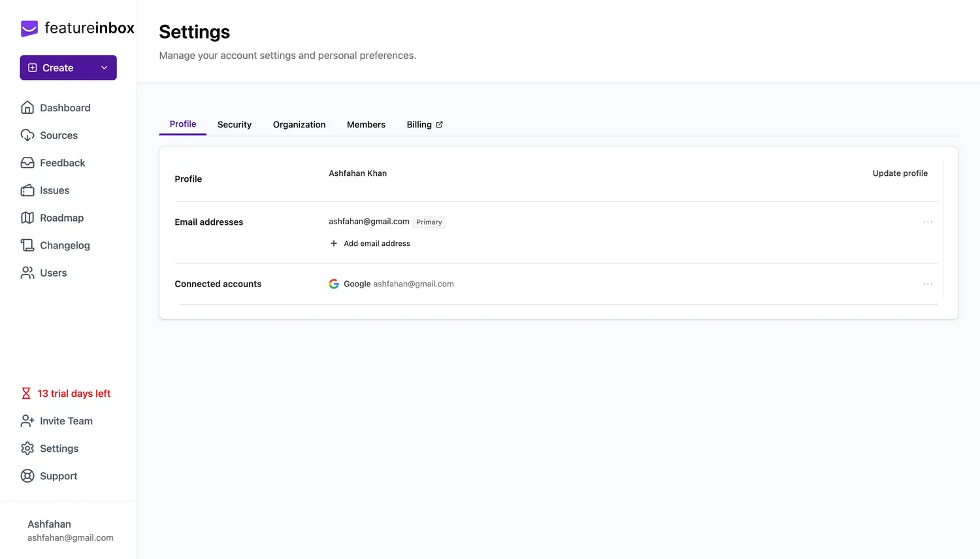Open the email address three-dot options menu

pyautogui.click(x=927, y=222)
